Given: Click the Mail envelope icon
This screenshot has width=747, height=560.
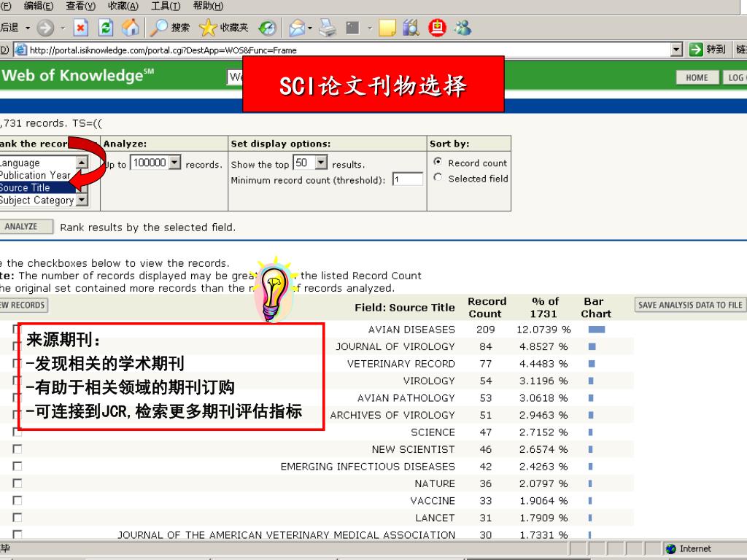Looking at the screenshot, I should 297,28.
